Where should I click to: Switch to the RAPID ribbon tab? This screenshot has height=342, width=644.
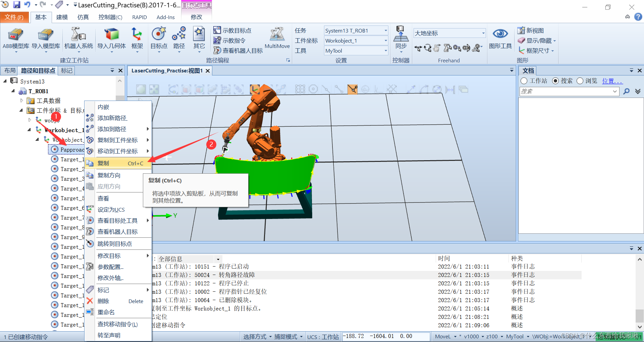click(140, 17)
